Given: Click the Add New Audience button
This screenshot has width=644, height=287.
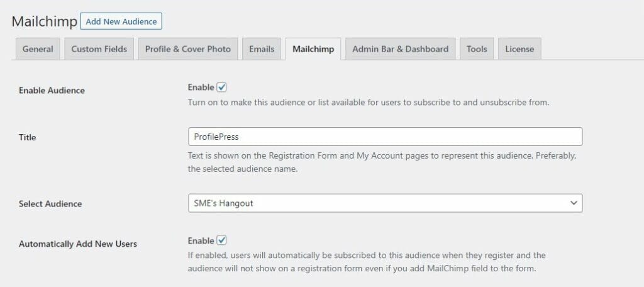Looking at the screenshot, I should pos(121,21).
